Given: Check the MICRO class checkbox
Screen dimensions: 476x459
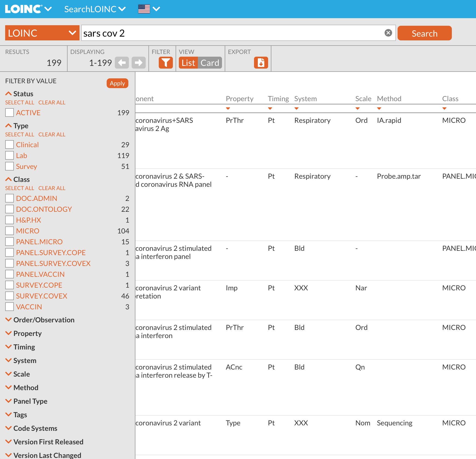Looking at the screenshot, I should click(9, 231).
